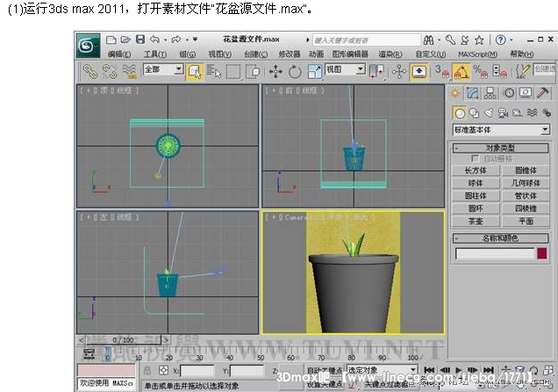558x392 pixels.
Task: Activate the Select Object tool
Action: [x=195, y=72]
